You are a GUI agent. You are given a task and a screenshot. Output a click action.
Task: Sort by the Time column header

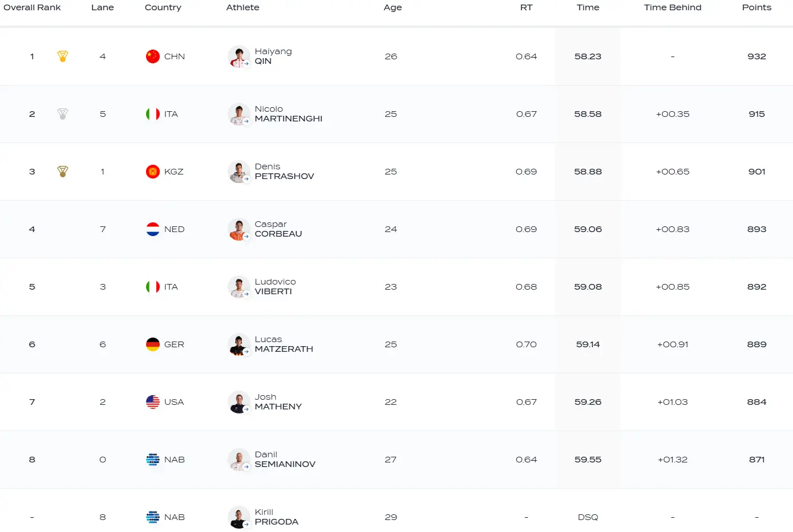pyautogui.click(x=588, y=7)
